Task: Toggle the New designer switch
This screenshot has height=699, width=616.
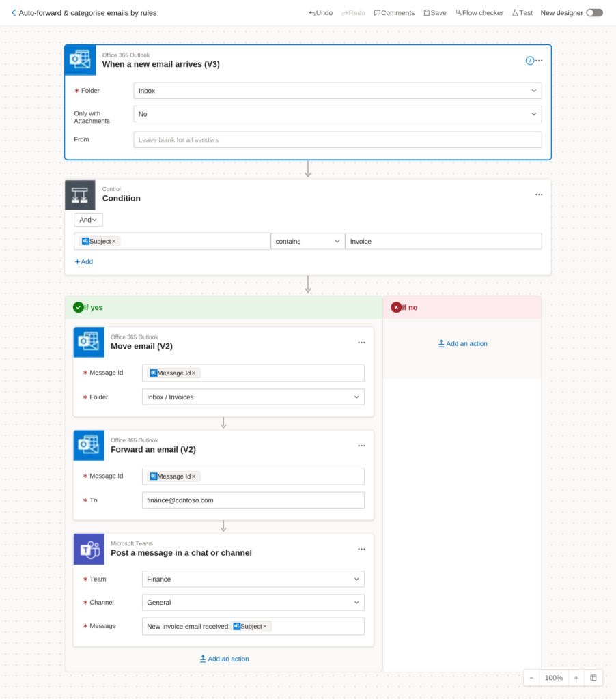Action: click(x=595, y=13)
